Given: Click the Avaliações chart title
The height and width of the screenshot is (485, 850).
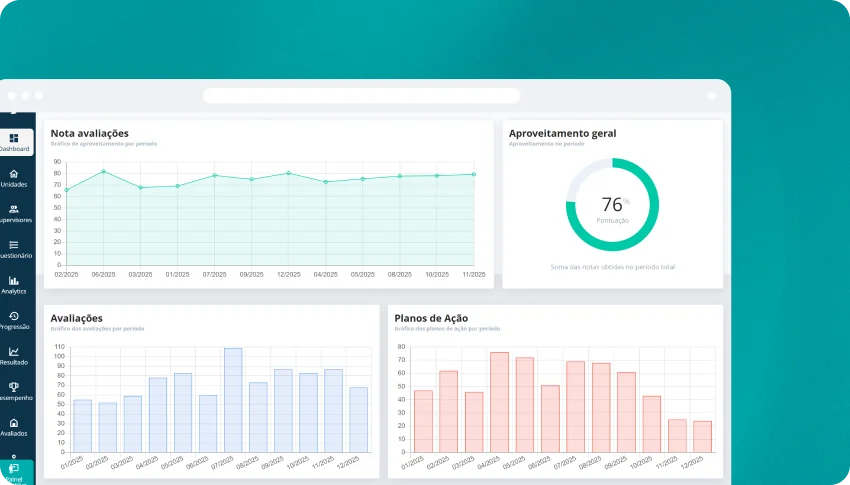Looking at the screenshot, I should pyautogui.click(x=77, y=318).
